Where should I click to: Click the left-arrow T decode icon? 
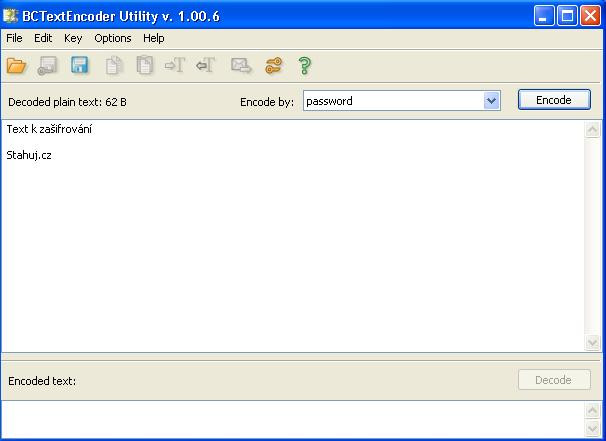pos(205,65)
